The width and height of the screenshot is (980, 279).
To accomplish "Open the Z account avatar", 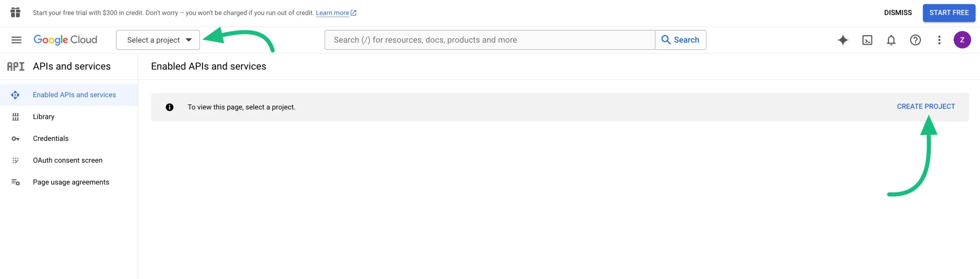I will point(962,40).
